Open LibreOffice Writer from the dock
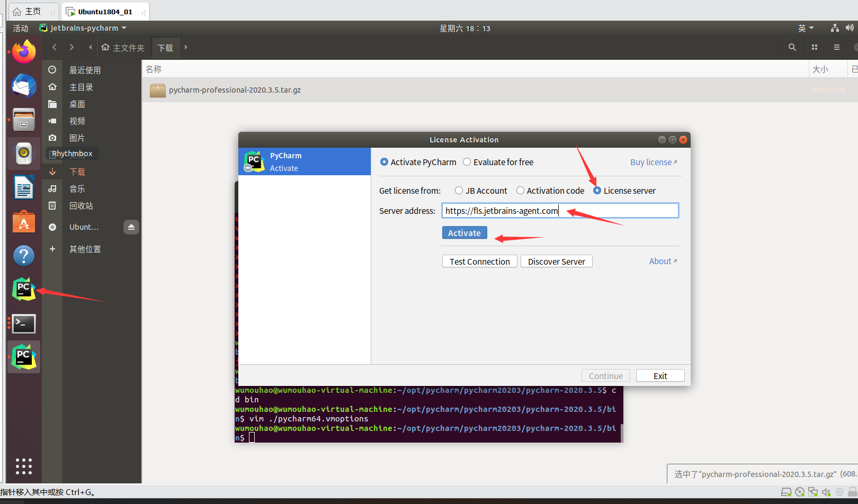 [24, 187]
